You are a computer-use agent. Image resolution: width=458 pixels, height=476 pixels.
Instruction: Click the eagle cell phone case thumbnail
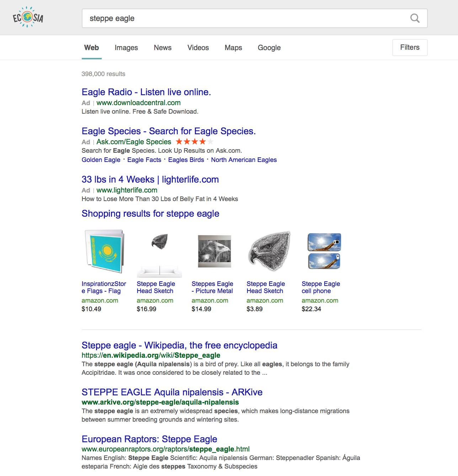coord(324,251)
